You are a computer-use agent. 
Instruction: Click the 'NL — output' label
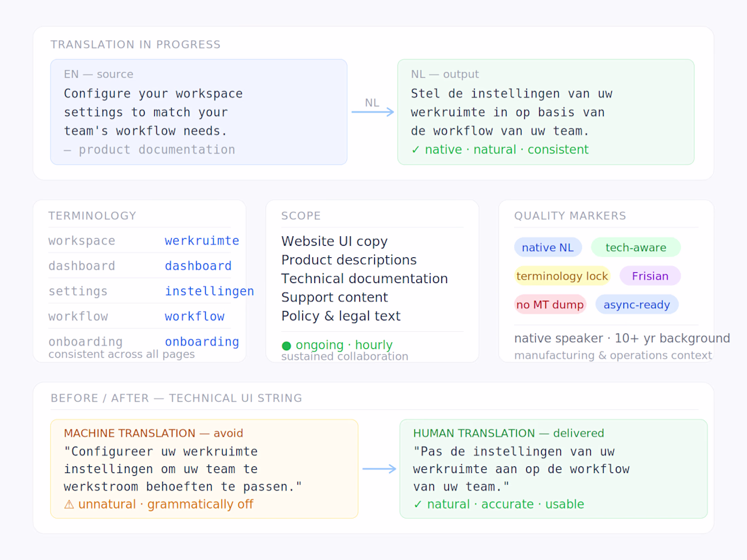445,74
